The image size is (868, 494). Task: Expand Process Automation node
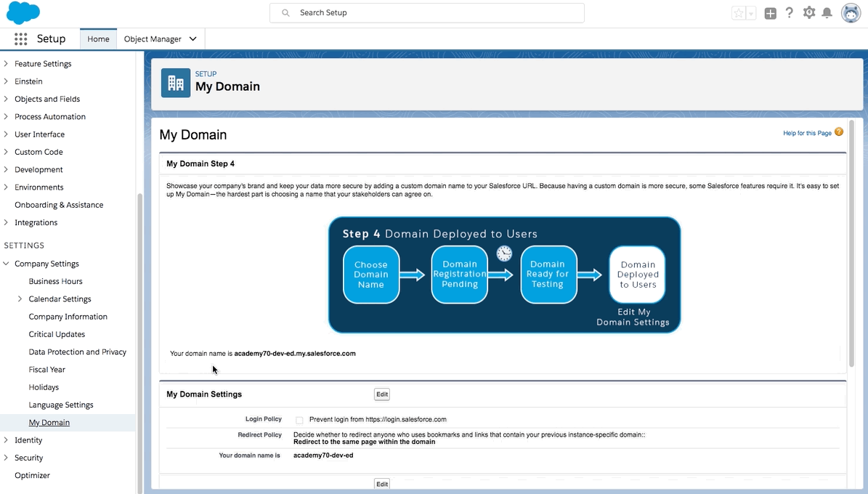click(x=6, y=117)
